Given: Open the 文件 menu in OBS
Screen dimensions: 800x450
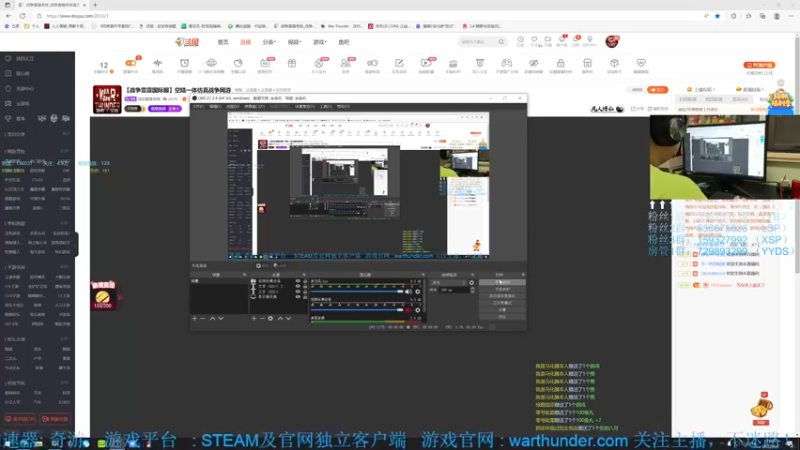Looking at the screenshot, I should coord(198,106).
